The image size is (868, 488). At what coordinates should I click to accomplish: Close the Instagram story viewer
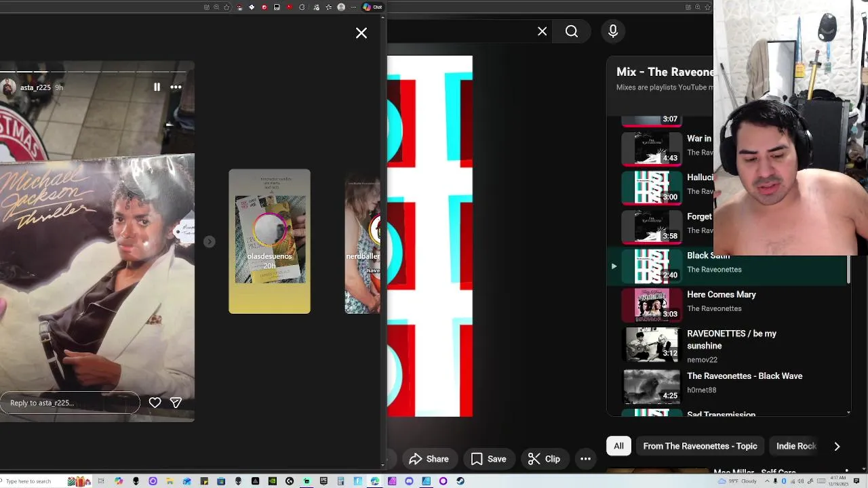361,33
